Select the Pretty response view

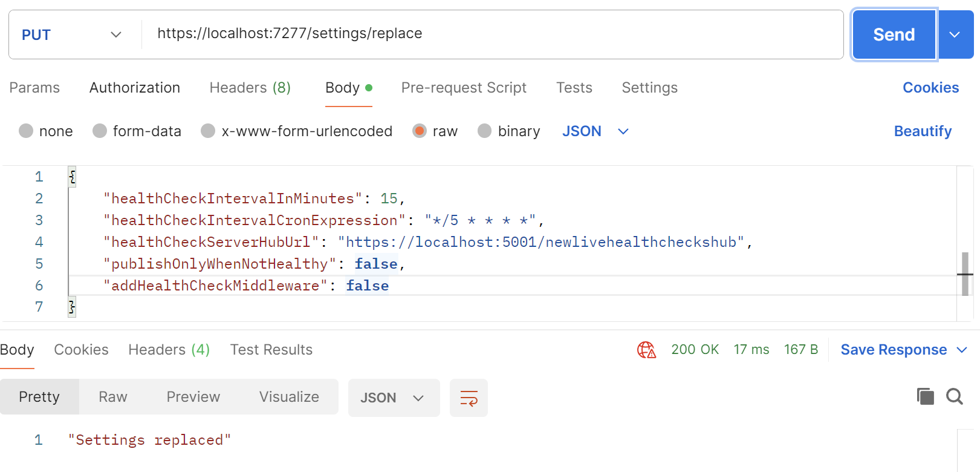[x=39, y=397]
